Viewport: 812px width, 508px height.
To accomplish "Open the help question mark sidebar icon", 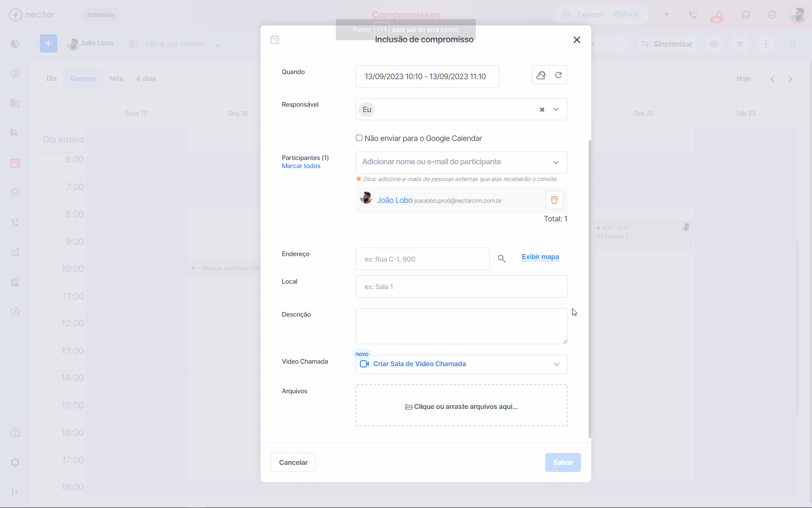I will coord(15,433).
